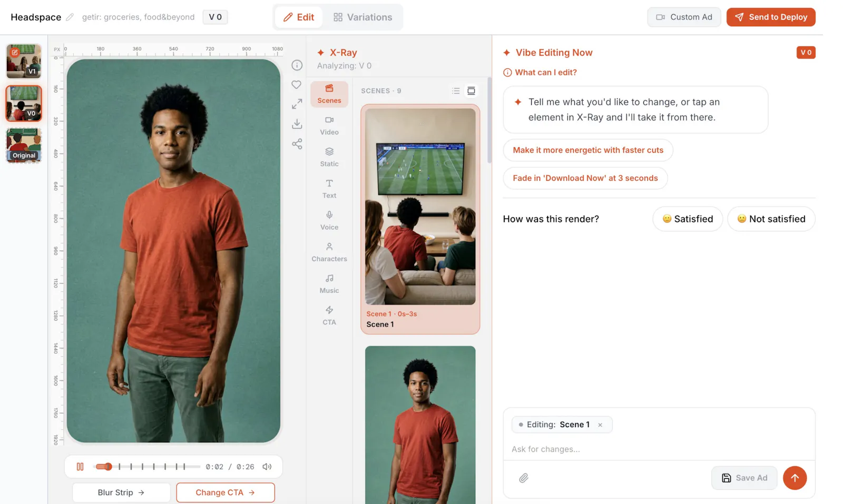Screen dimensions: 843x504
Task: Expand preview with the fullscreen arrows icon
Action: [x=297, y=104]
